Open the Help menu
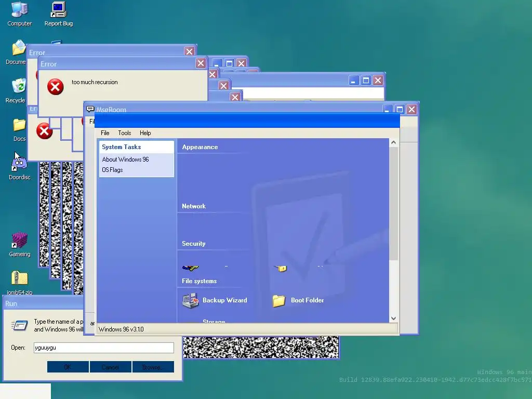Viewport: 532px width, 399px height. 145,133
